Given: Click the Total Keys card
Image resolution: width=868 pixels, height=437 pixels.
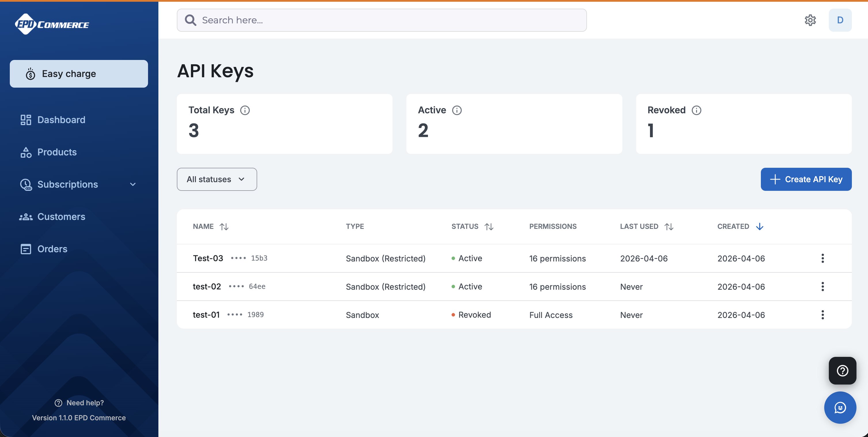Looking at the screenshot, I should tap(285, 124).
